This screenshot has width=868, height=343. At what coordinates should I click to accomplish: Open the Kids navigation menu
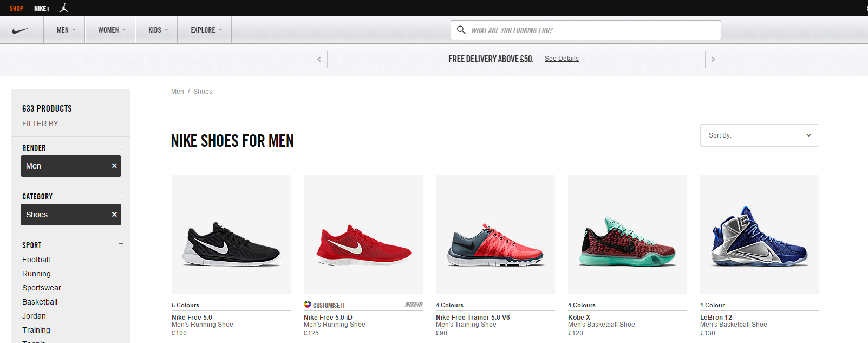[x=158, y=30]
